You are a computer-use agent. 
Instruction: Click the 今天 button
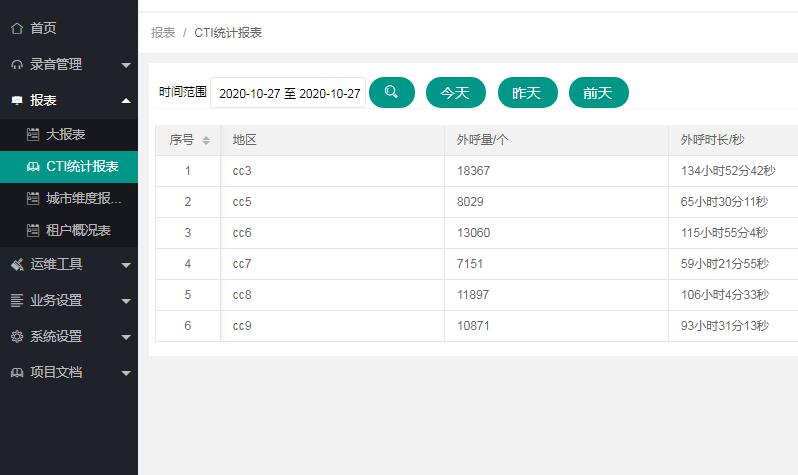(x=455, y=93)
